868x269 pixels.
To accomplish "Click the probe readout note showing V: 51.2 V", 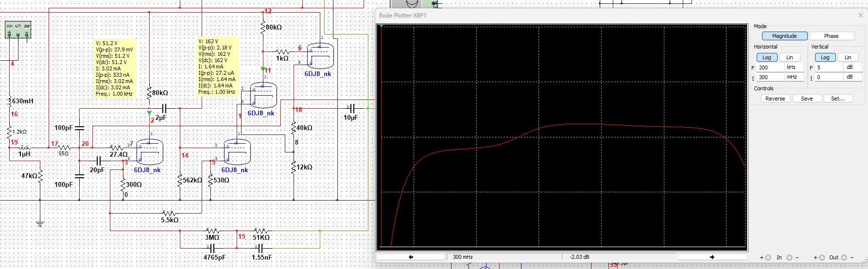I will point(115,68).
